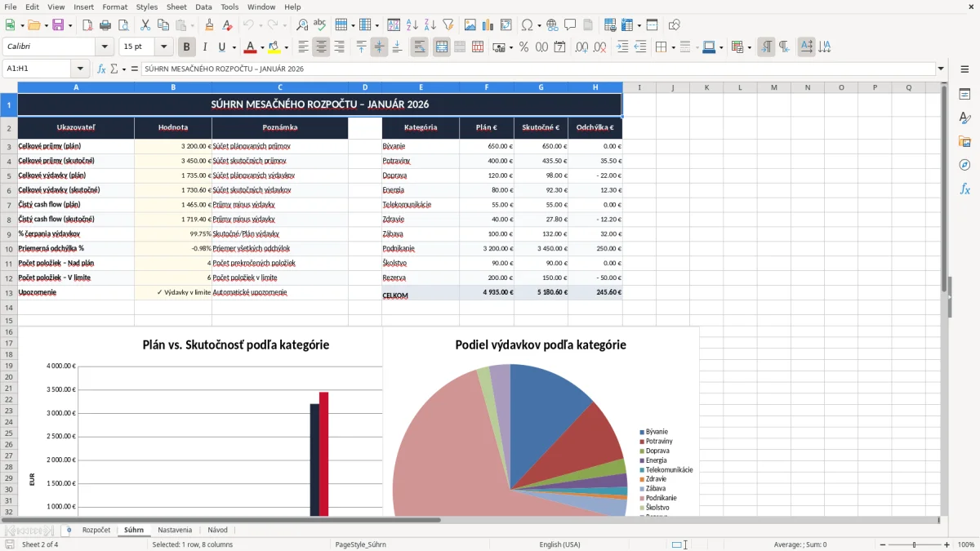
Task: Open Borders dropdown arrow
Action: click(x=673, y=47)
